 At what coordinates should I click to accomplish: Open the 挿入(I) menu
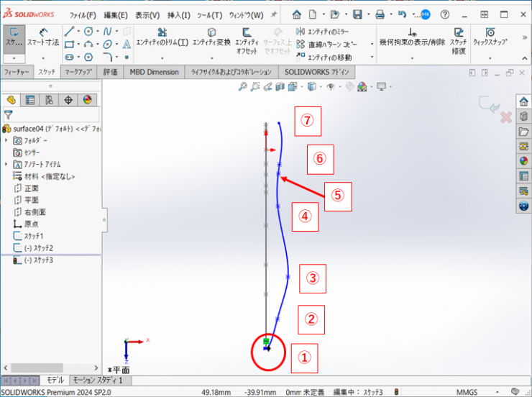coord(178,14)
